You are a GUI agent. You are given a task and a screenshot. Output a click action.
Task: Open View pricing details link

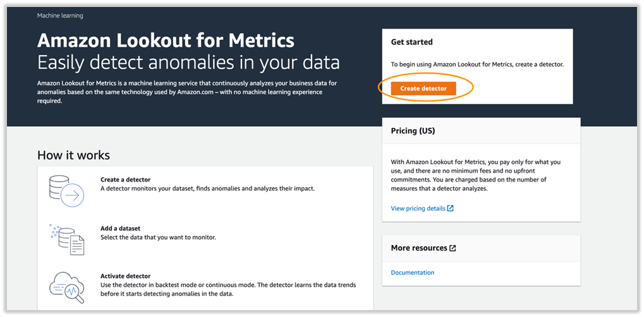tap(418, 208)
